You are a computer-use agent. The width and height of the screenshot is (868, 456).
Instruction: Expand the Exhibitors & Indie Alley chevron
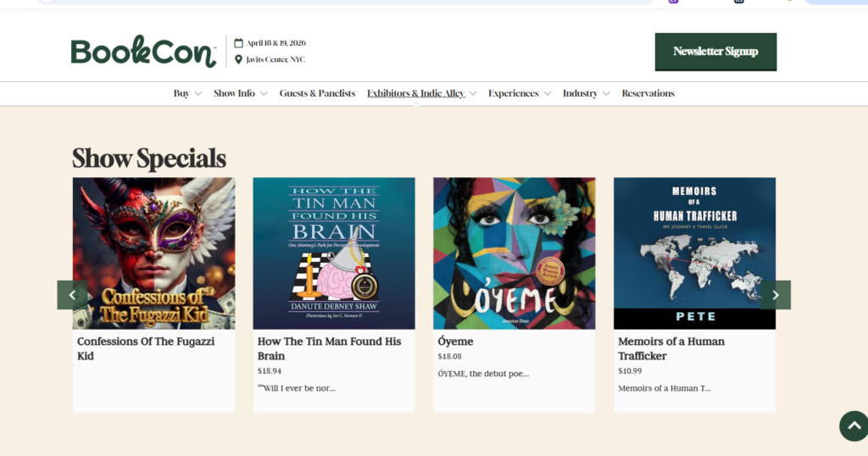click(x=473, y=93)
